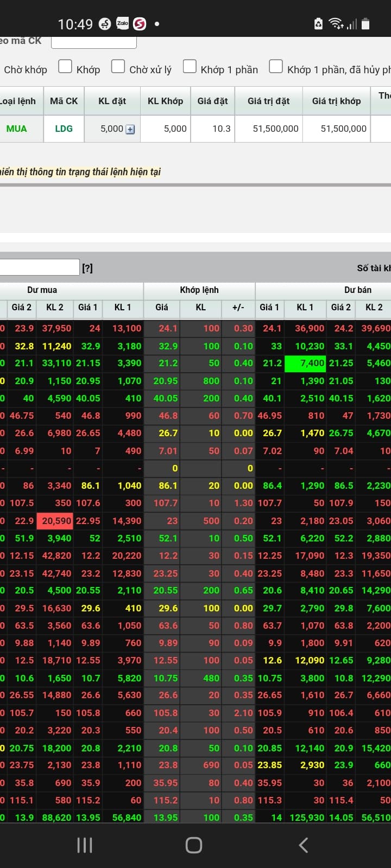Sort by the Giá trị khớp column header

(x=336, y=101)
